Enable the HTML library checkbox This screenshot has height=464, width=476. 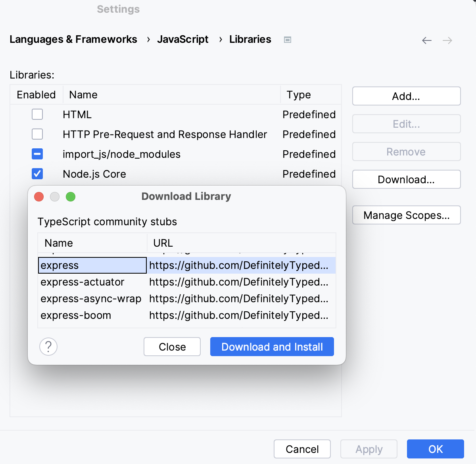tap(37, 114)
